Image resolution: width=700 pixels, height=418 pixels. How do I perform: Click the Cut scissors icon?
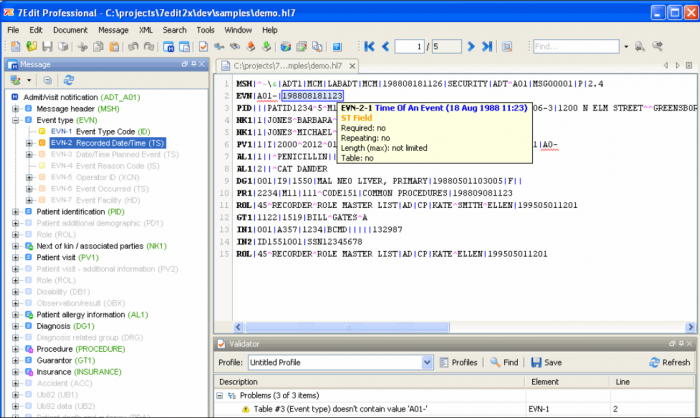pos(82,46)
